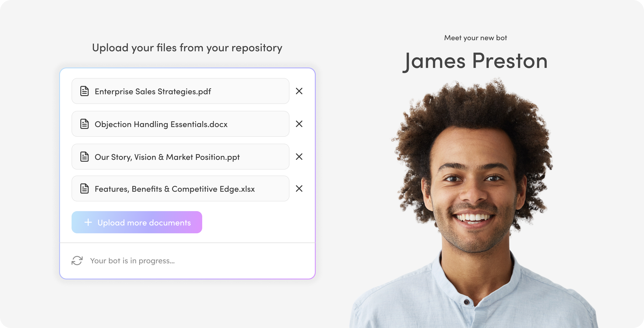The height and width of the screenshot is (328, 644).
Task: Click 'Upload your files from your repository' heading
Action: point(187,48)
